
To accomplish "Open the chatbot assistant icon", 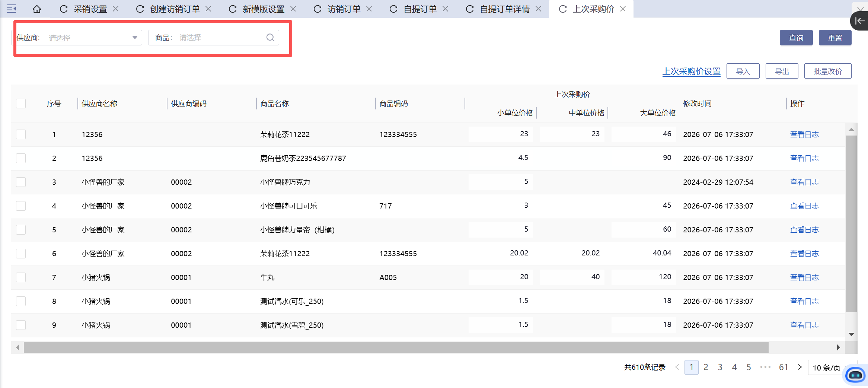I will point(855,375).
